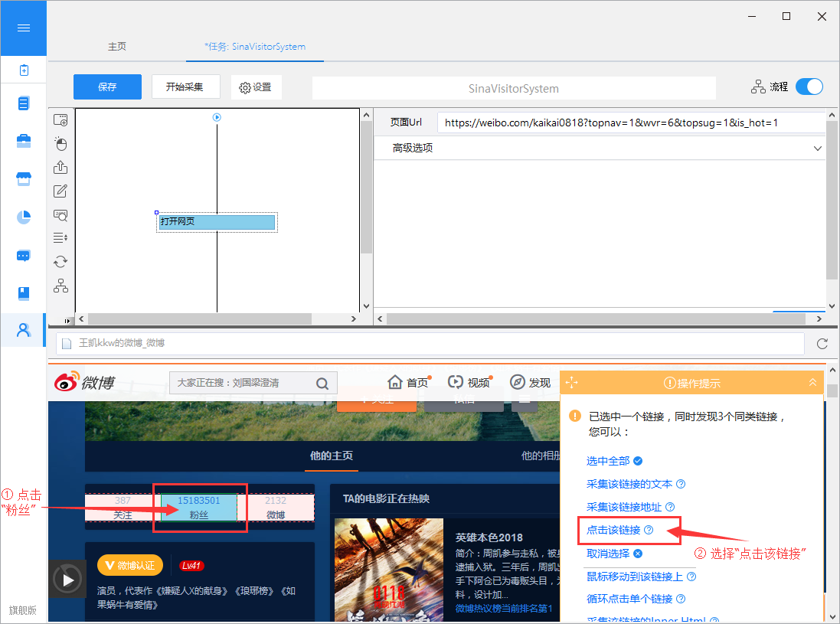Select the captcha recognition step tool

tap(60, 215)
